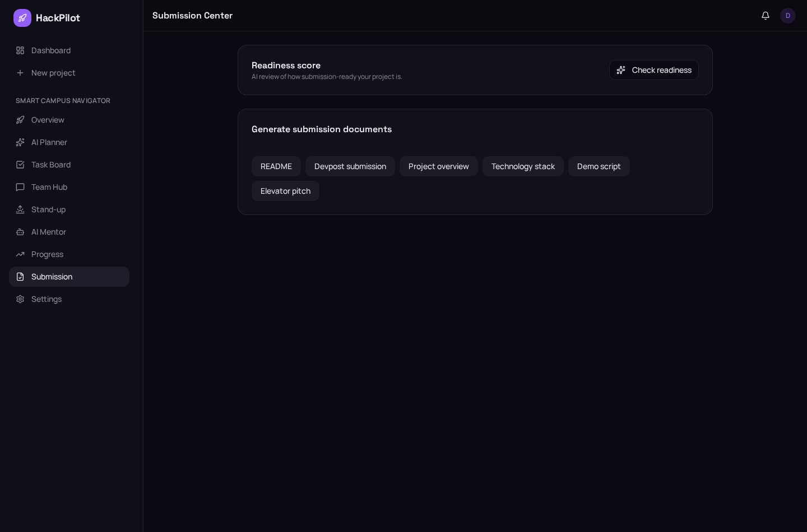Screen dimensions: 807x532
Task: Generate Devpost submission document
Action: click(350, 166)
